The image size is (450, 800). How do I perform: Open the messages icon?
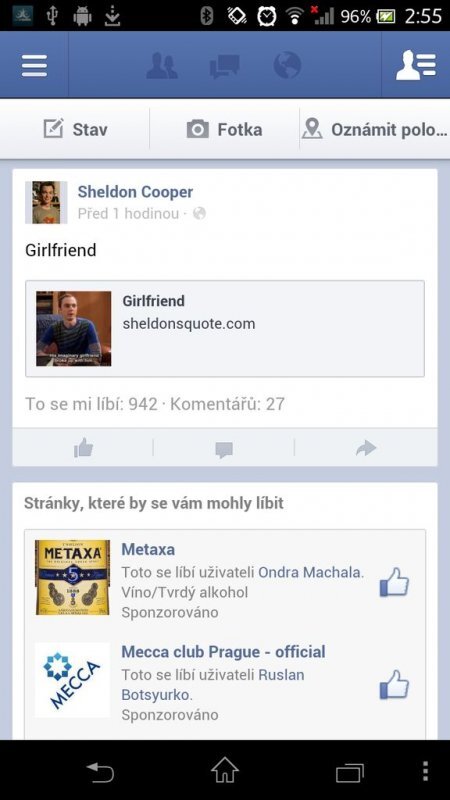(x=224, y=66)
